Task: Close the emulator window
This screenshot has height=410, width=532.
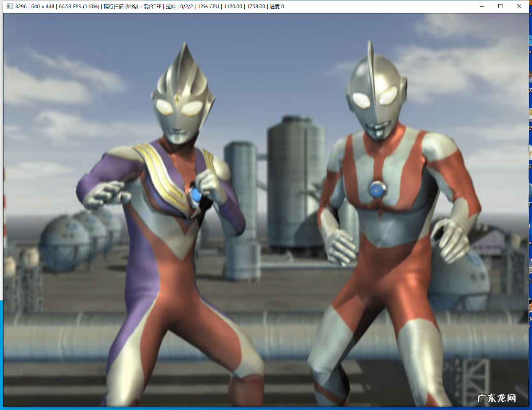Action: (x=519, y=6)
